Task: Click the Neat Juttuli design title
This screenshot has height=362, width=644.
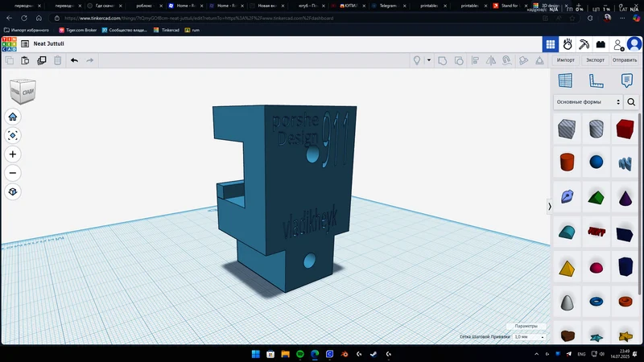Action: (x=48, y=43)
